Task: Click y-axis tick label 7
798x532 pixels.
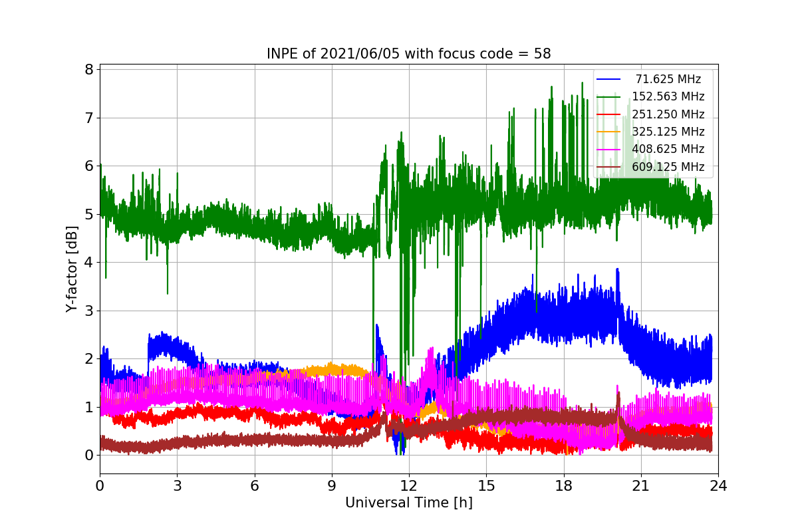Action: (88, 118)
